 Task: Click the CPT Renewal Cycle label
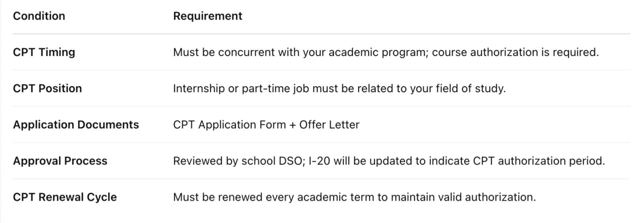[x=65, y=197]
